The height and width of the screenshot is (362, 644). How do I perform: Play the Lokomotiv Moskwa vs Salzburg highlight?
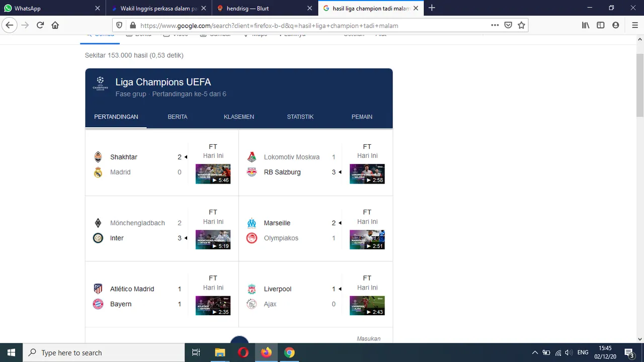367,174
